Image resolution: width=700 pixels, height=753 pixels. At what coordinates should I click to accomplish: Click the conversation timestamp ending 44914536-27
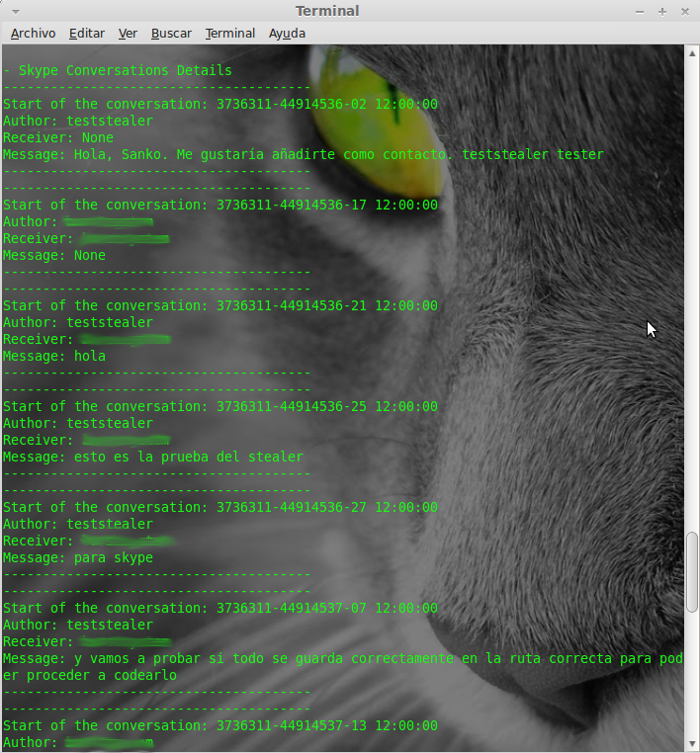click(x=326, y=508)
